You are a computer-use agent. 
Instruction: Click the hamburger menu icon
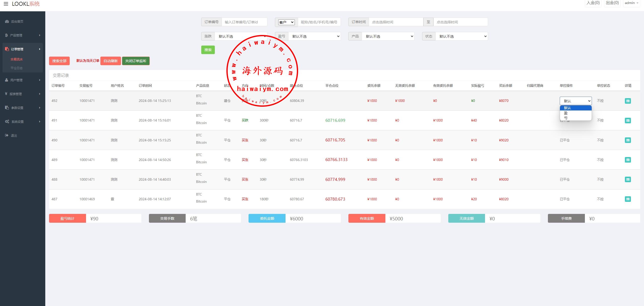tap(6, 4)
